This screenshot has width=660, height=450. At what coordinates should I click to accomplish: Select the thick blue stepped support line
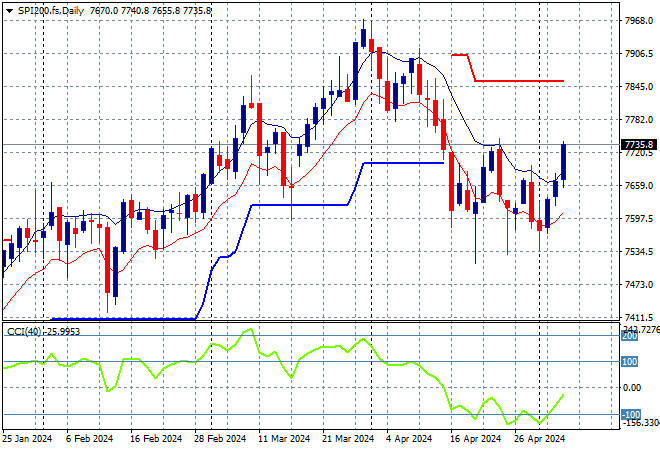[x=300, y=204]
